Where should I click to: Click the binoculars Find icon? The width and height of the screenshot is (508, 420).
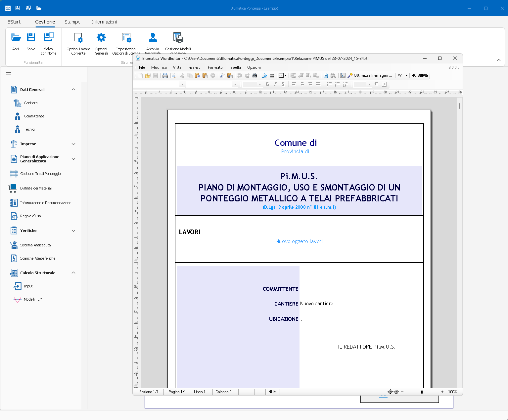pyautogui.click(x=254, y=75)
